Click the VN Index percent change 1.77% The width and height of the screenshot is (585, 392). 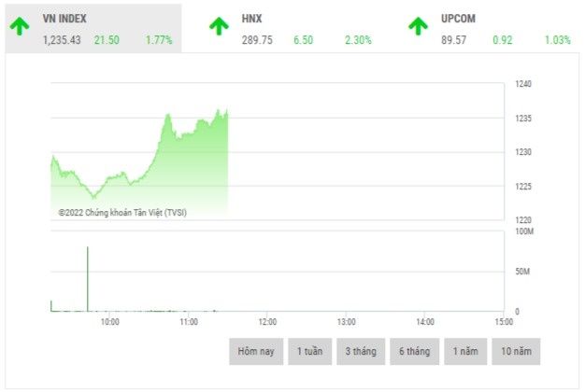[159, 40]
